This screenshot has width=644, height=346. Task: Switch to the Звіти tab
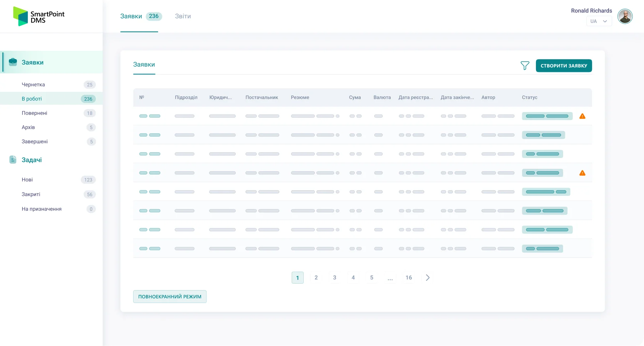[x=183, y=16]
